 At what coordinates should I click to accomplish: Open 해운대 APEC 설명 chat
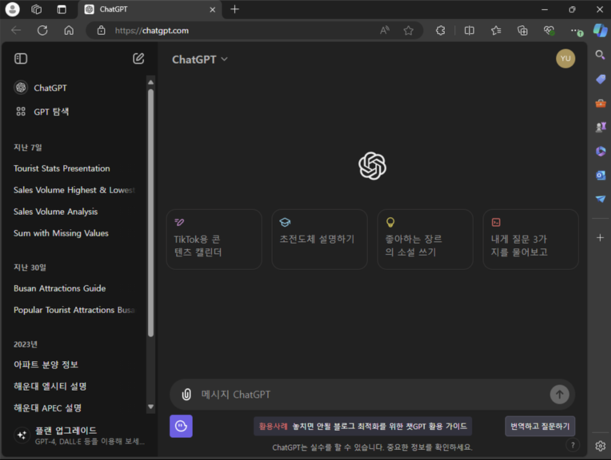(x=48, y=408)
